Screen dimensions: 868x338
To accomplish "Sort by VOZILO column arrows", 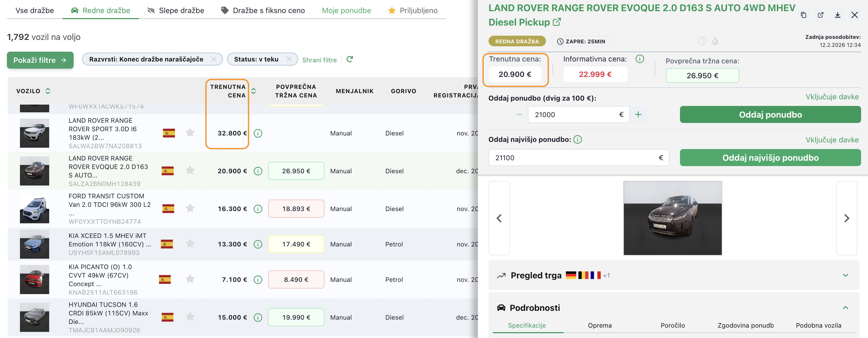I will [x=48, y=91].
